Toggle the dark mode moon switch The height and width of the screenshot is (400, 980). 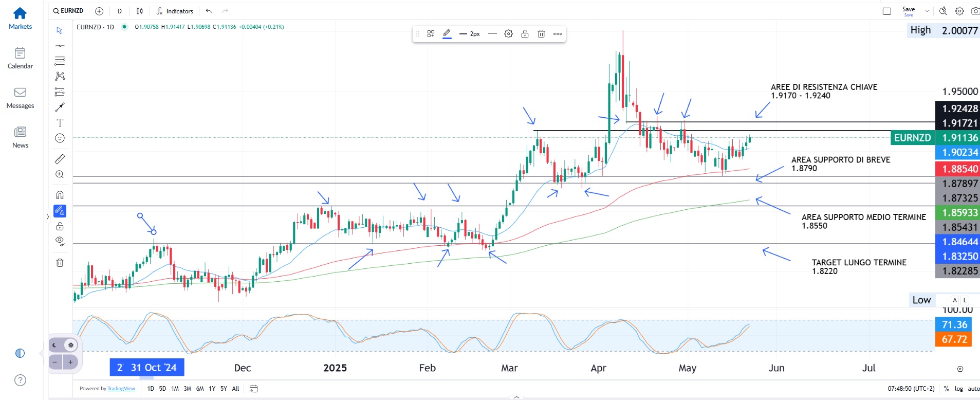point(56,345)
